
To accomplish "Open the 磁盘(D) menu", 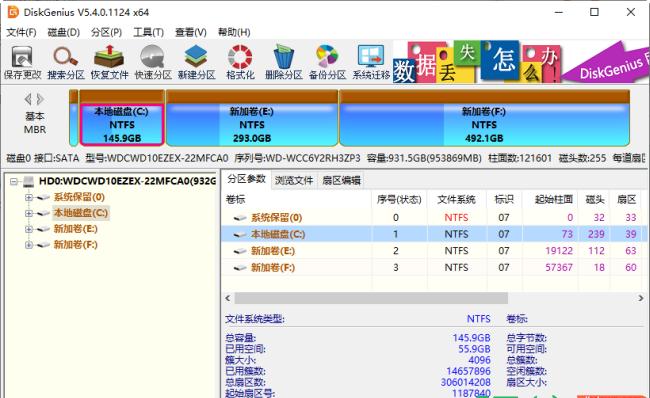I will 63,32.
